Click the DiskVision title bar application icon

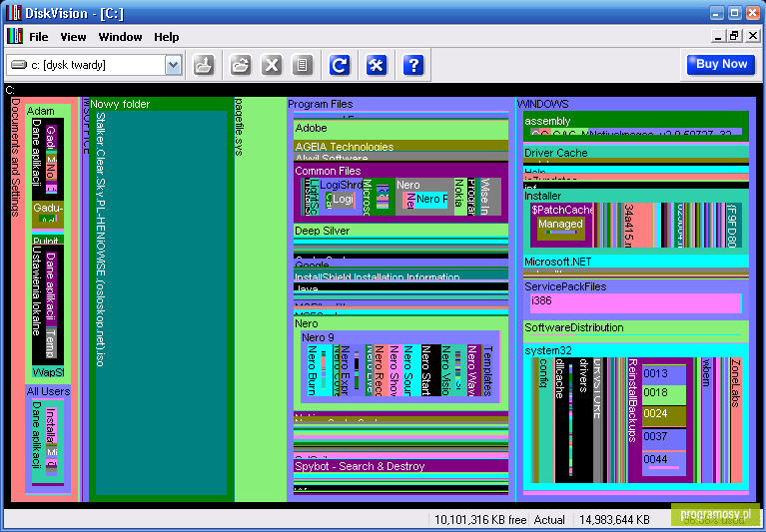pyautogui.click(x=14, y=13)
